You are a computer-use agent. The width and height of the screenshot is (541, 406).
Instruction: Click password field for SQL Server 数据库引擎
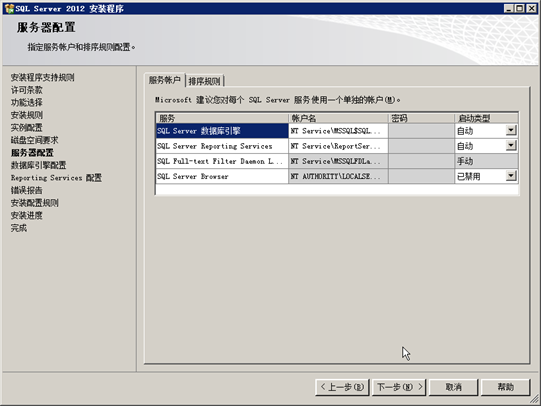(x=421, y=131)
